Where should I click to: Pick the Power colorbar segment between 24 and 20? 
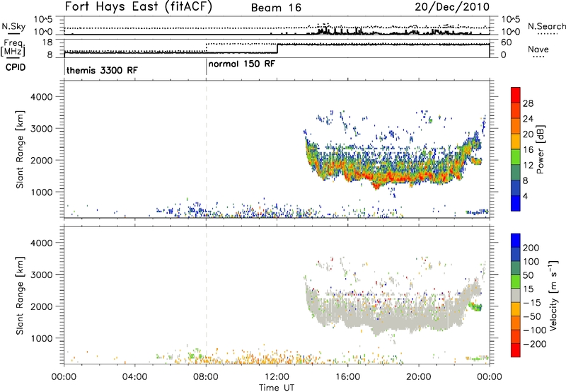coord(516,126)
